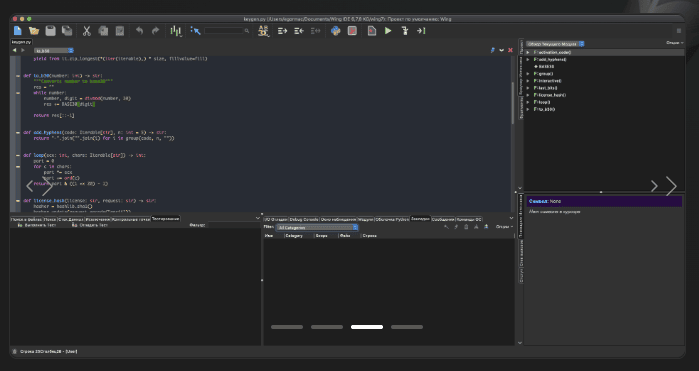
Task: Expand license_hash() tree node
Action: pyautogui.click(x=528, y=95)
